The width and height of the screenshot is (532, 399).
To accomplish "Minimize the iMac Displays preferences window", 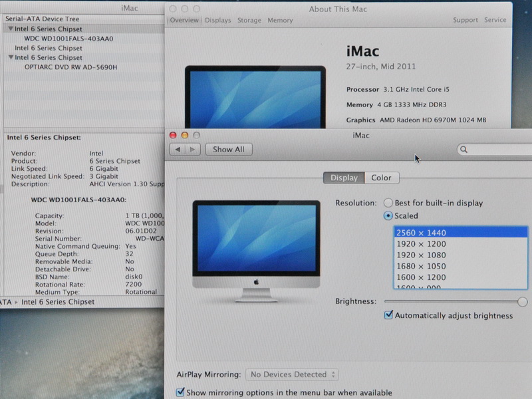I will coord(185,135).
